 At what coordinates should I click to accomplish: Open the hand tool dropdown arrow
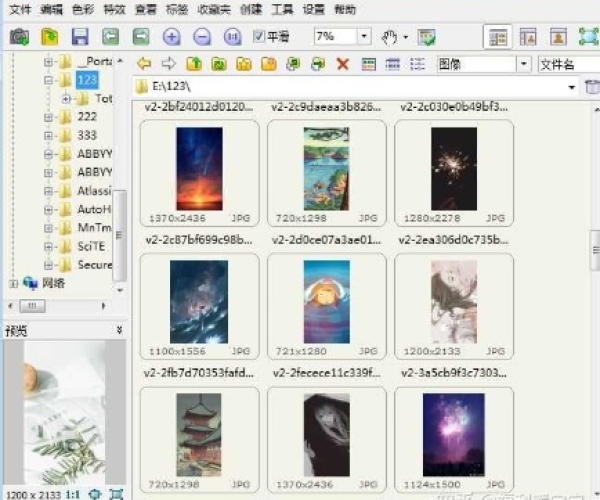pyautogui.click(x=406, y=37)
